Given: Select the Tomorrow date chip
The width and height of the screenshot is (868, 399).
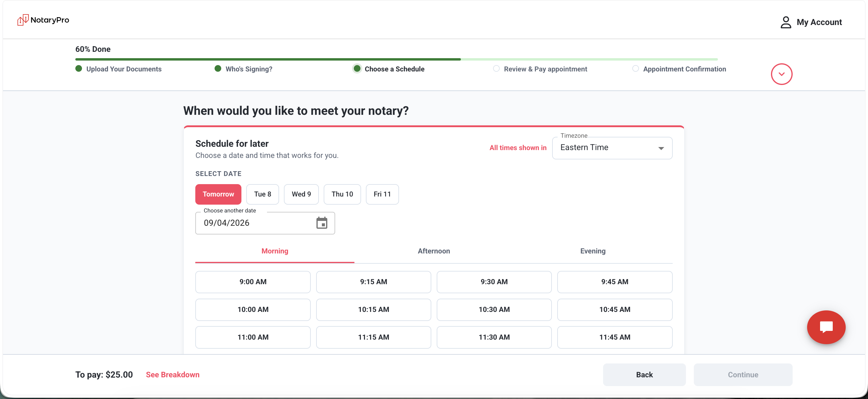Looking at the screenshot, I should pos(218,194).
